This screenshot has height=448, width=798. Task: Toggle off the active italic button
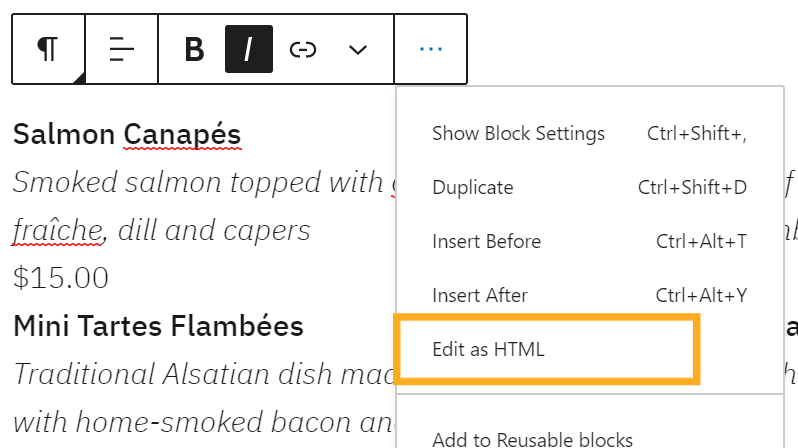(x=249, y=49)
